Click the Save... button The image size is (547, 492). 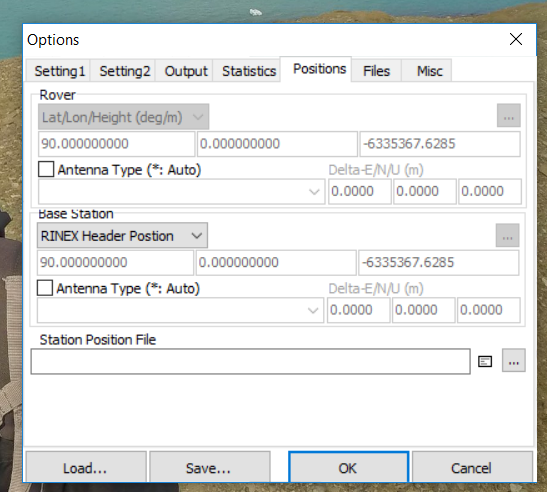pyautogui.click(x=210, y=468)
